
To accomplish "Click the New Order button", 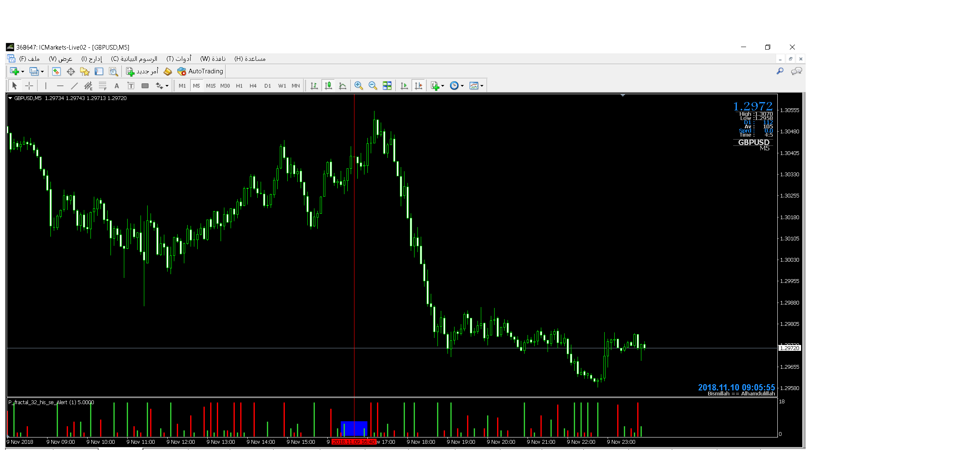I will pos(142,71).
